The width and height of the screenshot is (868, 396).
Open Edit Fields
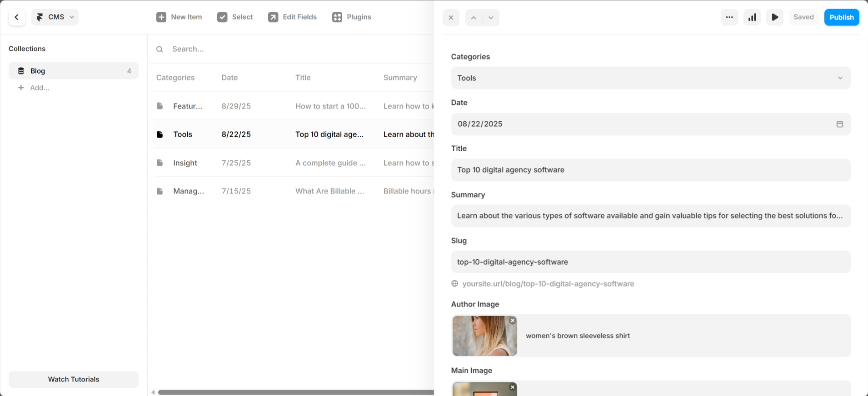292,17
